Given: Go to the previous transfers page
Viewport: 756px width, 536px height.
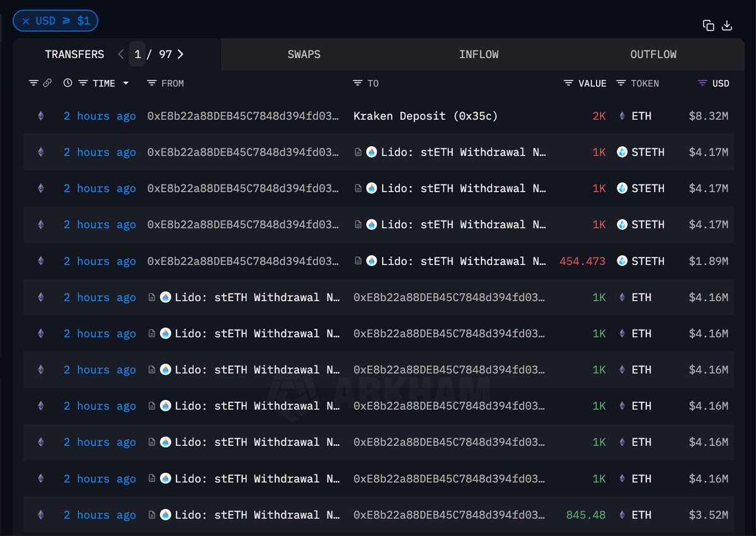Looking at the screenshot, I should (121, 54).
